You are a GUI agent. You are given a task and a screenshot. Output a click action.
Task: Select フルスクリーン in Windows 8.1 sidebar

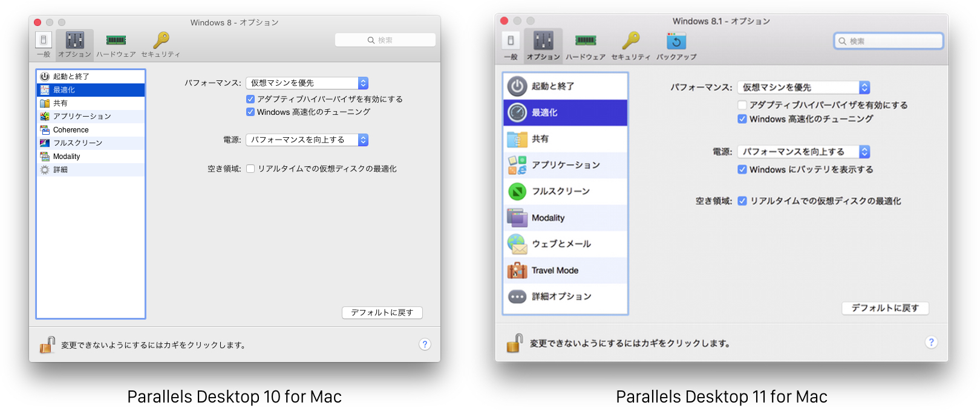[565, 192]
